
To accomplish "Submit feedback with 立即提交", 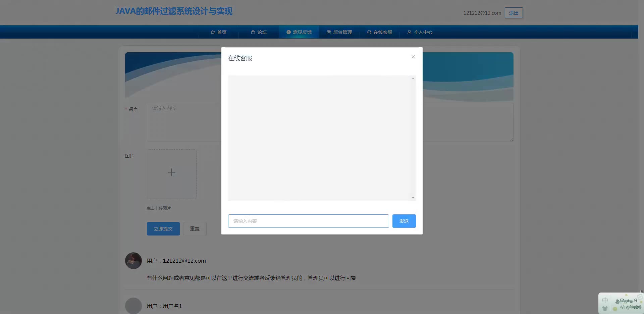I will (x=163, y=229).
